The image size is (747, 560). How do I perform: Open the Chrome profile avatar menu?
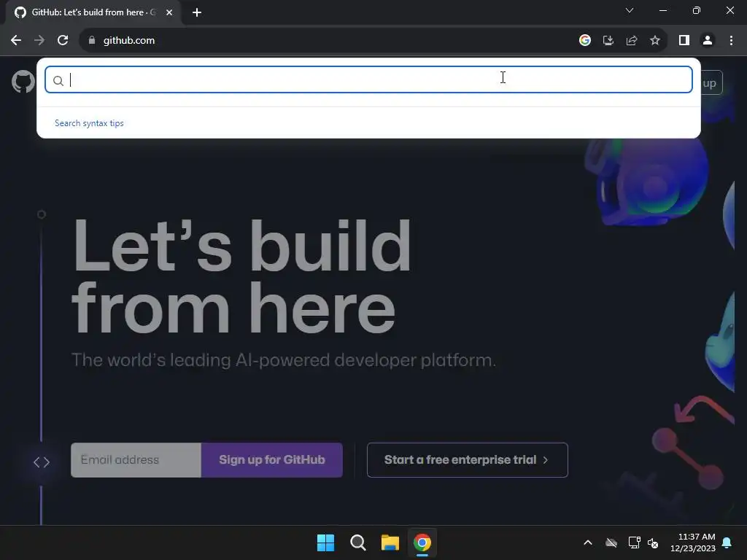click(708, 41)
